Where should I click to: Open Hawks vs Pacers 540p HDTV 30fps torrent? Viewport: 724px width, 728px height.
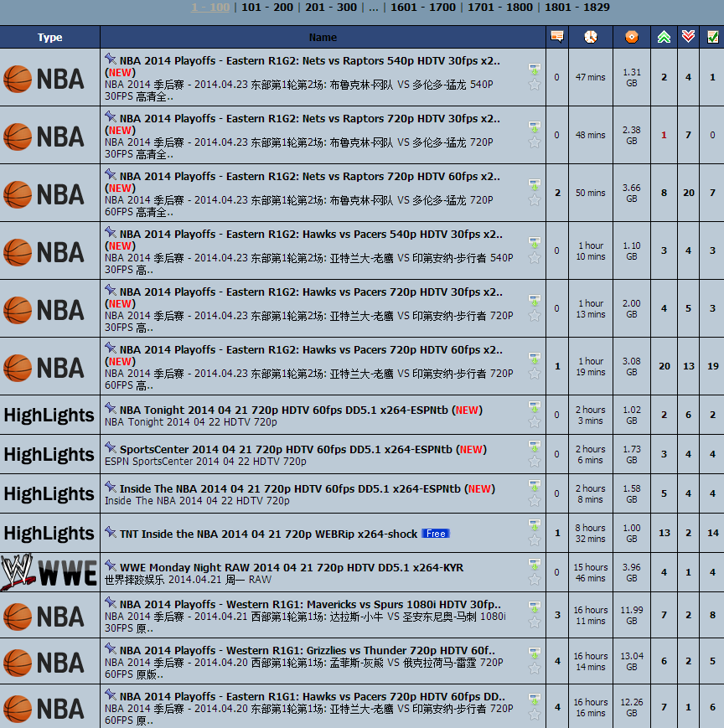(x=311, y=234)
